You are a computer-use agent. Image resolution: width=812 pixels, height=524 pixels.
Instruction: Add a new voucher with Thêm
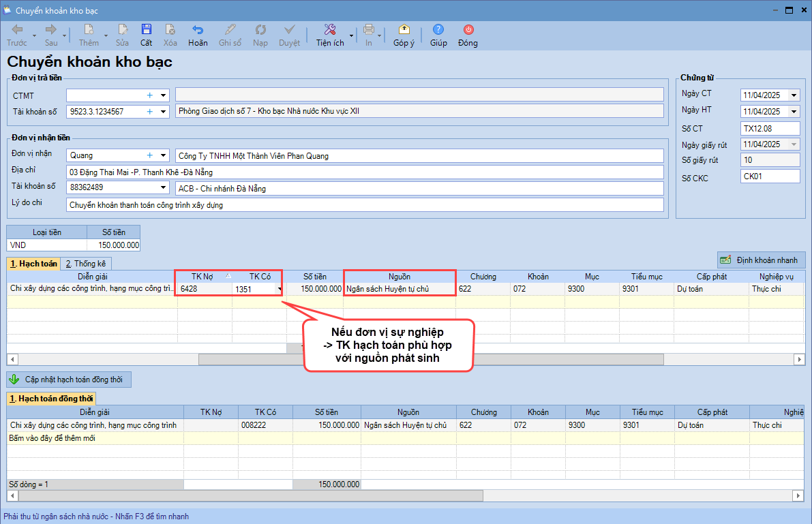coord(89,35)
